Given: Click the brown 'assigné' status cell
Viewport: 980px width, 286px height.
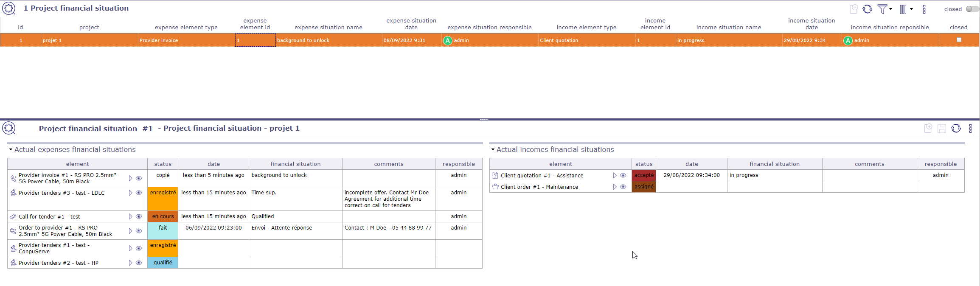Looking at the screenshot, I should [644, 187].
